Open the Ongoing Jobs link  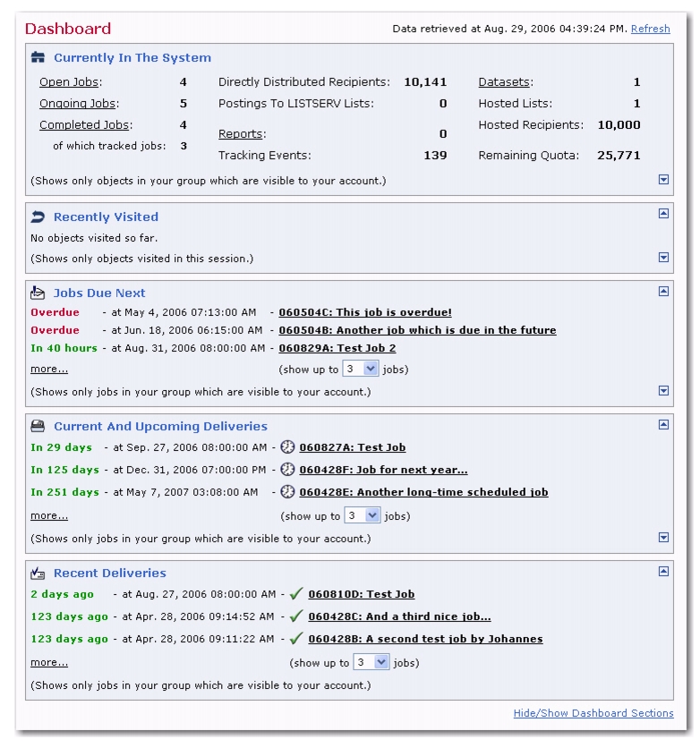(x=78, y=104)
